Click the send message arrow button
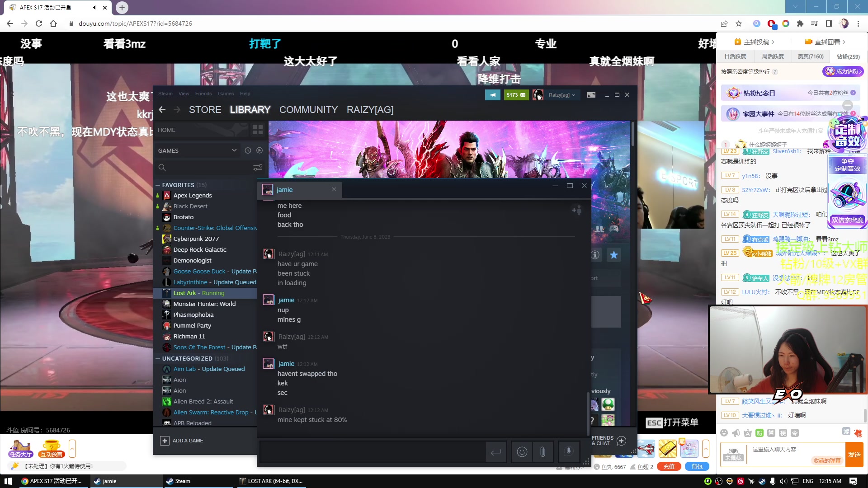Screen dimensions: 868x488 tap(496, 452)
